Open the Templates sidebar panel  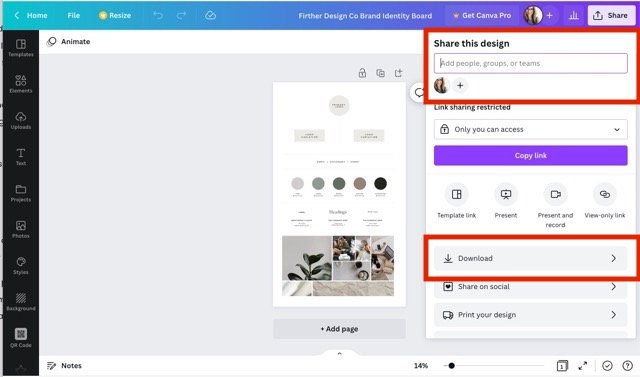(x=21, y=48)
